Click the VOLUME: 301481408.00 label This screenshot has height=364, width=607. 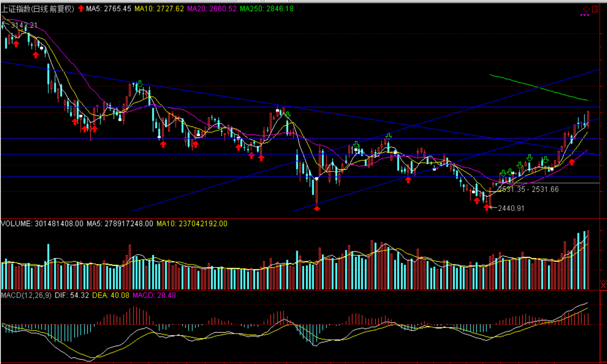(x=42, y=224)
